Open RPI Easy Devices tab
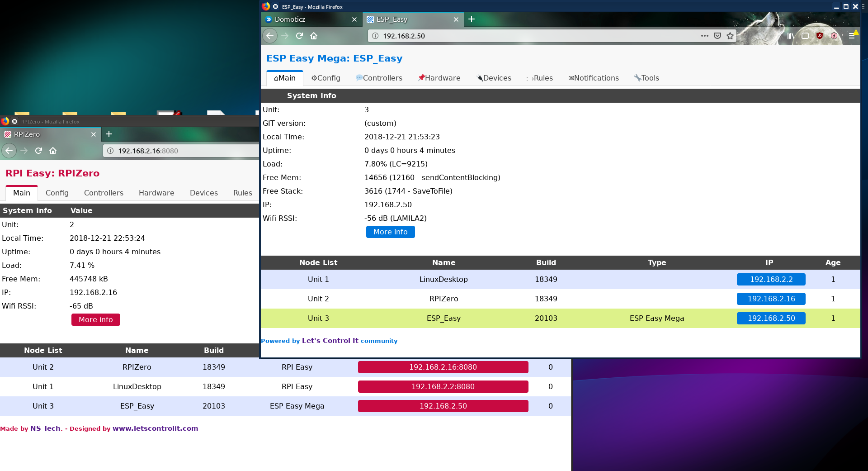The height and width of the screenshot is (471, 868). point(204,193)
